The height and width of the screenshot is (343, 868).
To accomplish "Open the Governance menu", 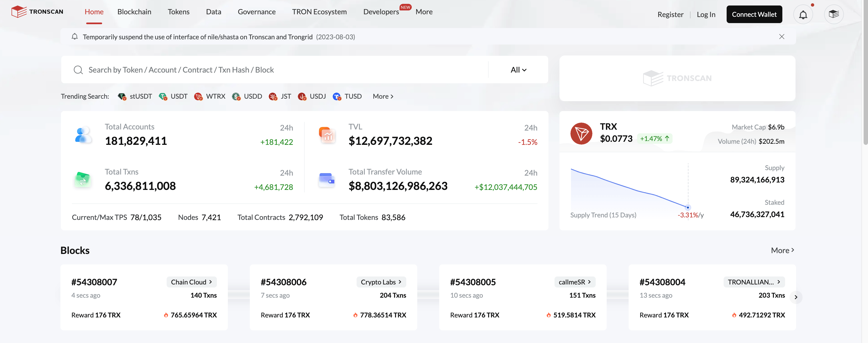I will pos(257,12).
